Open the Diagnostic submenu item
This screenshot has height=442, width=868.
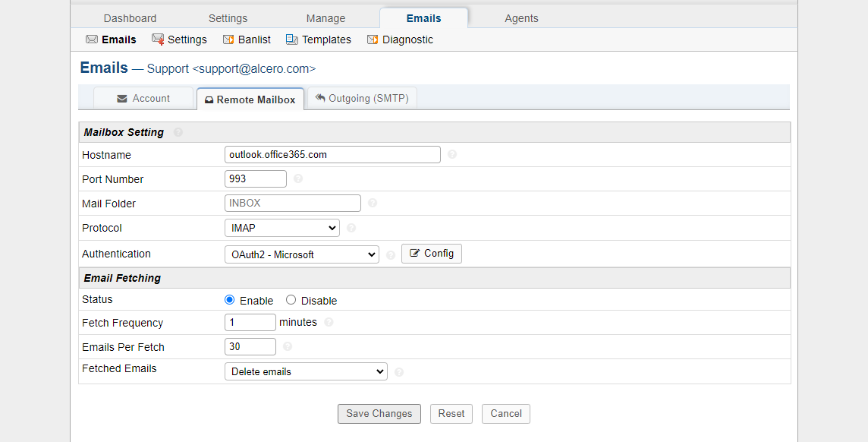click(401, 39)
